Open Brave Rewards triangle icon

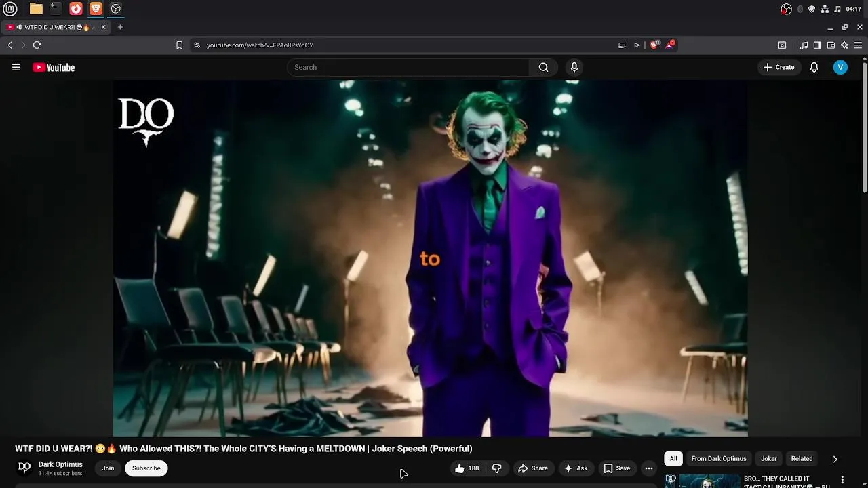[x=670, y=45]
